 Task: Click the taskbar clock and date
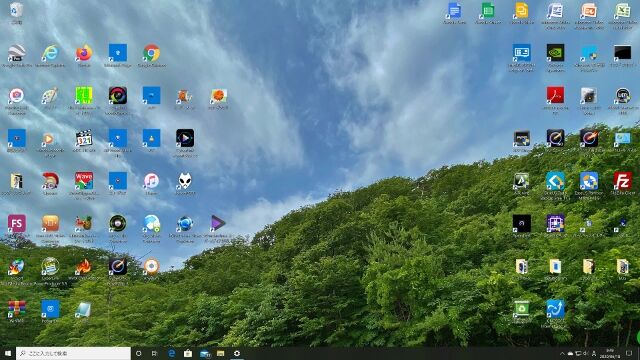click(610, 353)
